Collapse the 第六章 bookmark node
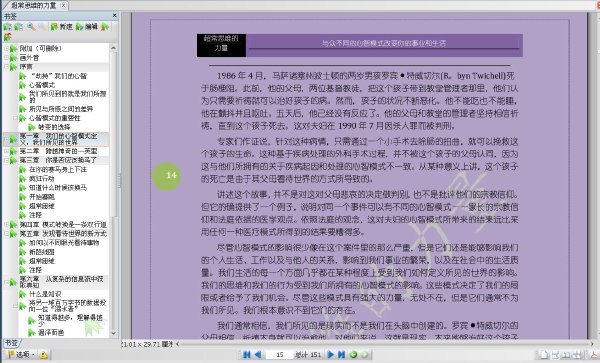600x363 pixels. pos(6,283)
